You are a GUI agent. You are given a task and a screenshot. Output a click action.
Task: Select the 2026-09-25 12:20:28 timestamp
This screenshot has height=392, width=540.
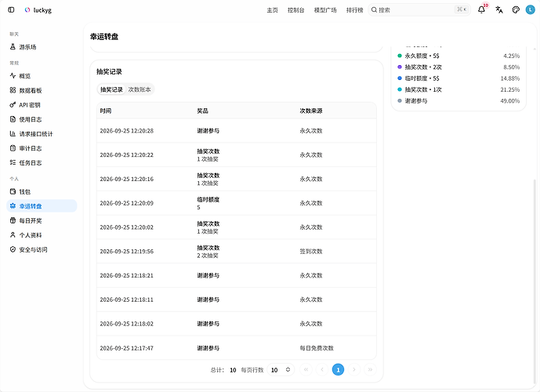[127, 131]
